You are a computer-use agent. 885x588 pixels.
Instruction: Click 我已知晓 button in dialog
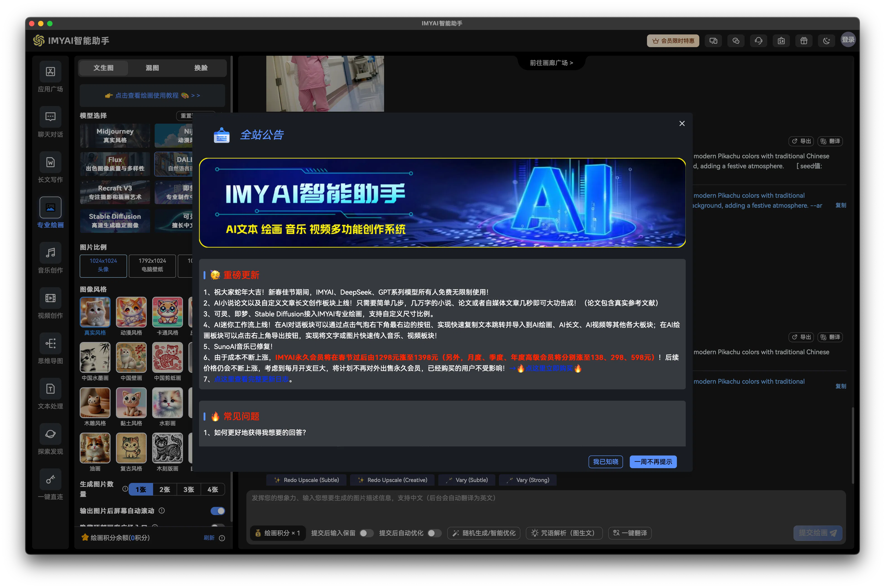[x=605, y=462]
